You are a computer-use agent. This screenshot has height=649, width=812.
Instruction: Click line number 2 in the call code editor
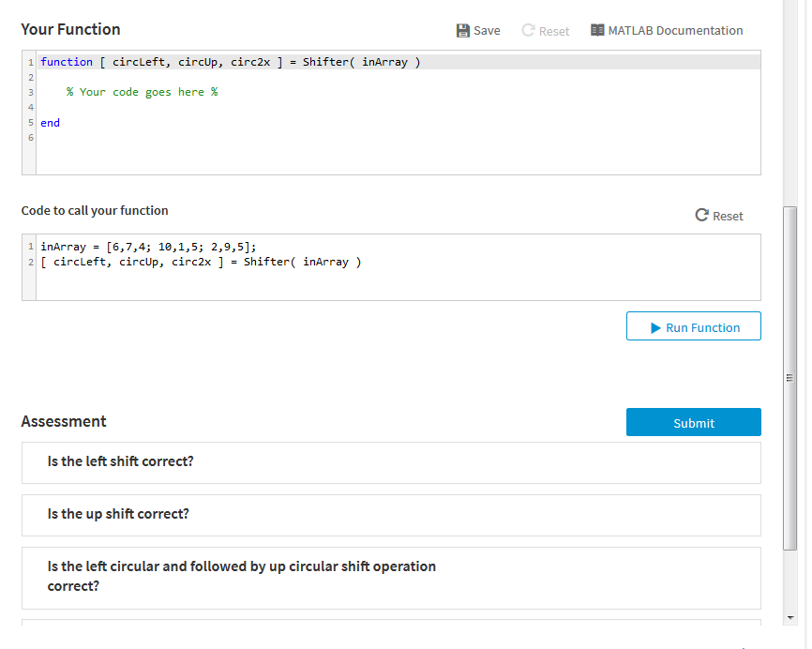[30, 262]
